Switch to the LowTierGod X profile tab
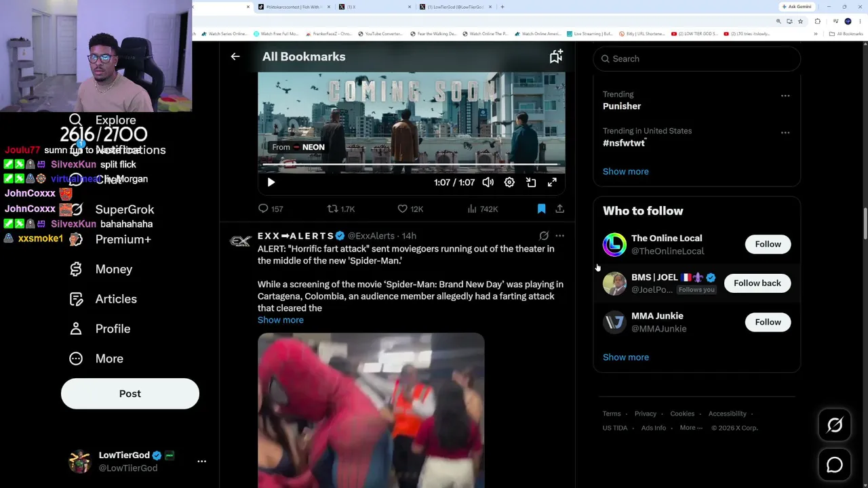 point(456,7)
